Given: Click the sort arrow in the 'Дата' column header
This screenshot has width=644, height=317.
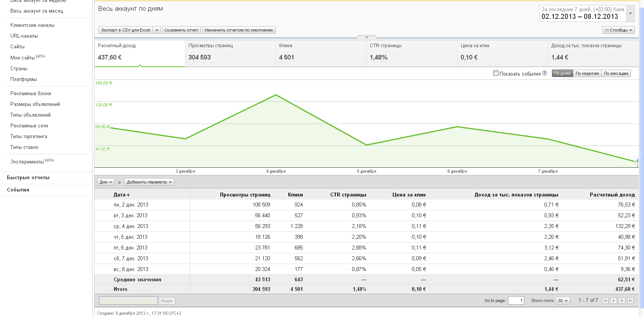Looking at the screenshot, I should point(128,195).
